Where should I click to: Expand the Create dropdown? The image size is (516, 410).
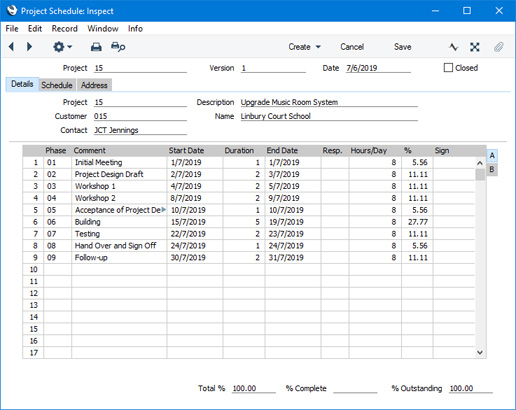(x=304, y=47)
